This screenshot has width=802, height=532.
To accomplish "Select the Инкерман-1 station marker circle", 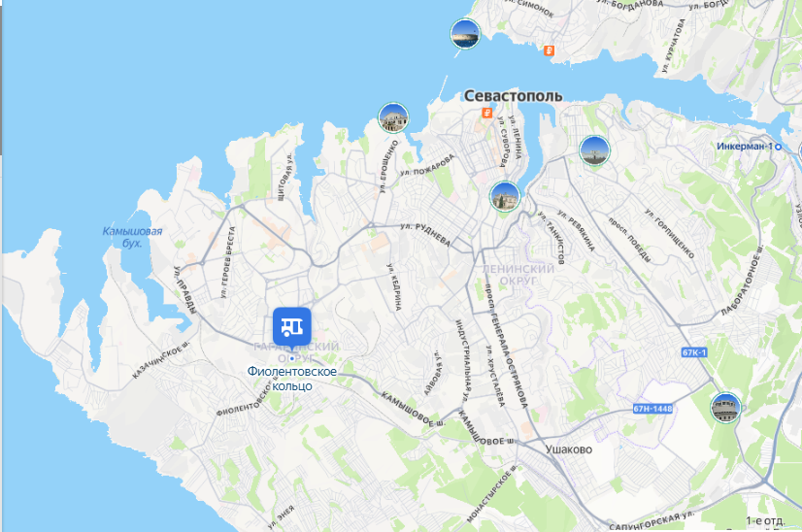I will [x=779, y=147].
